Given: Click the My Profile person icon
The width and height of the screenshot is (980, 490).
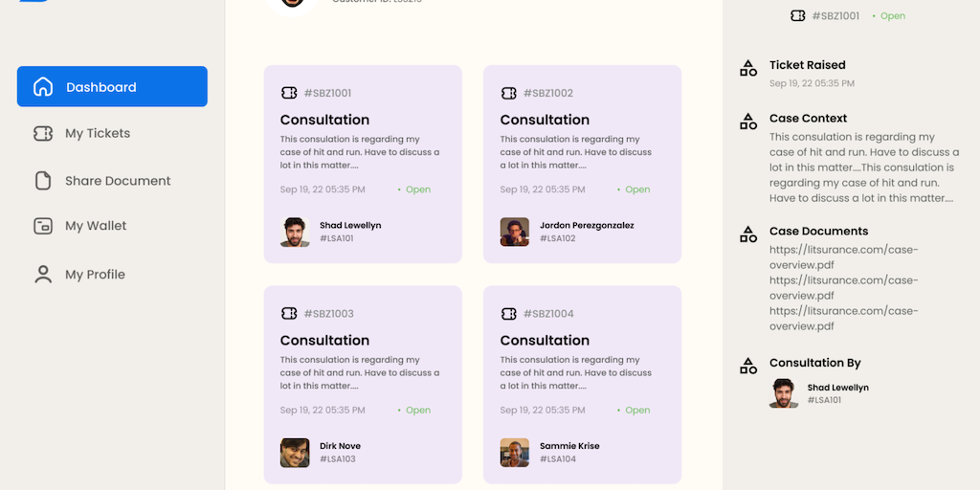Looking at the screenshot, I should pos(43,275).
